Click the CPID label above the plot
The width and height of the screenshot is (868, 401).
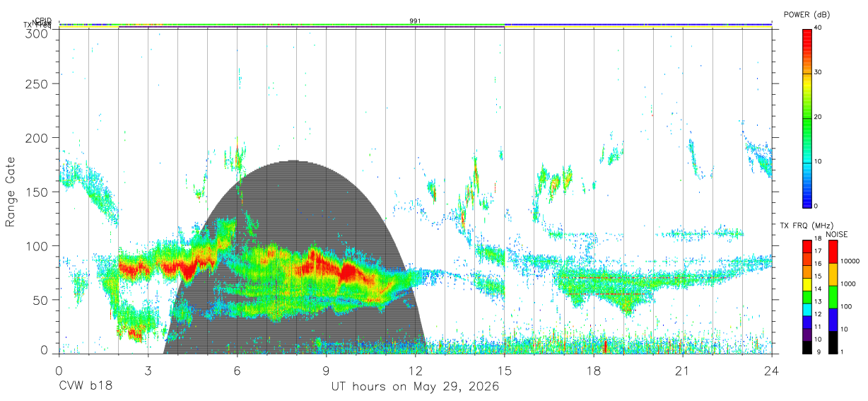(x=44, y=20)
